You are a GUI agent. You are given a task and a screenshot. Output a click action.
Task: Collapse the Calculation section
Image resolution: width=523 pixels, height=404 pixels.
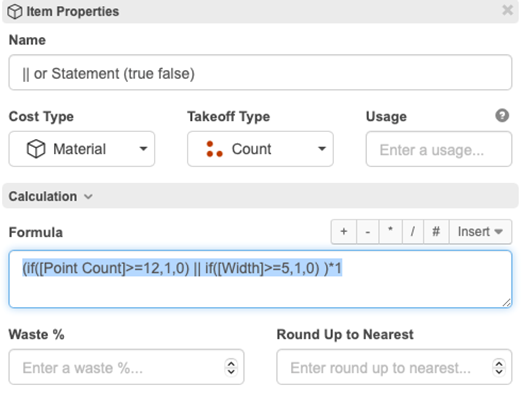50,196
